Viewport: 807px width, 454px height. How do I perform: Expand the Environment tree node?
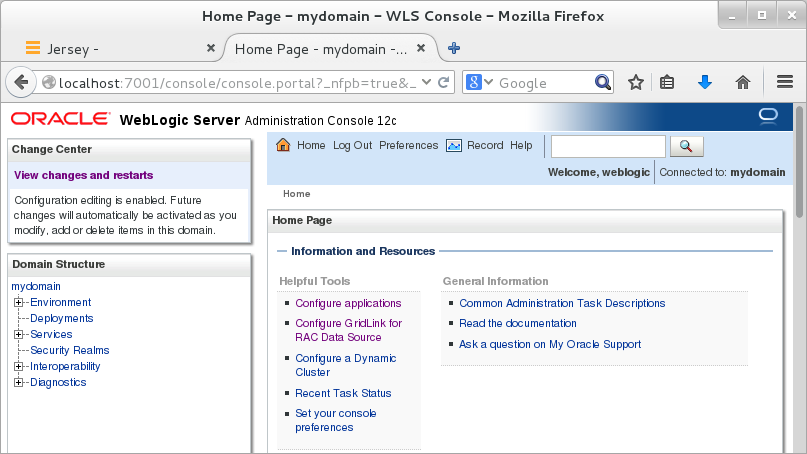click(19, 303)
